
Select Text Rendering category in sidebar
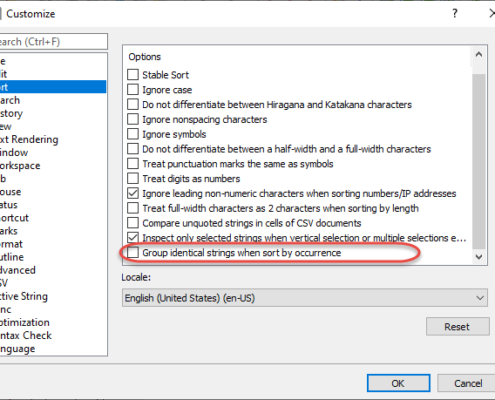tap(29, 139)
